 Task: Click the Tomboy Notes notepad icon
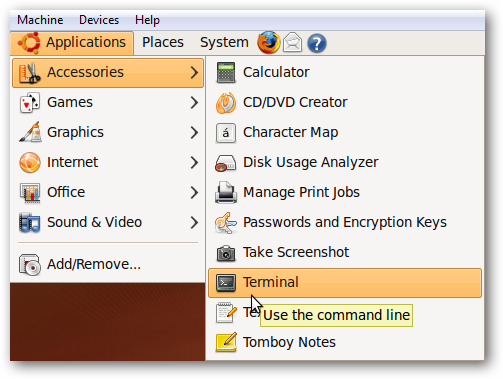click(226, 342)
